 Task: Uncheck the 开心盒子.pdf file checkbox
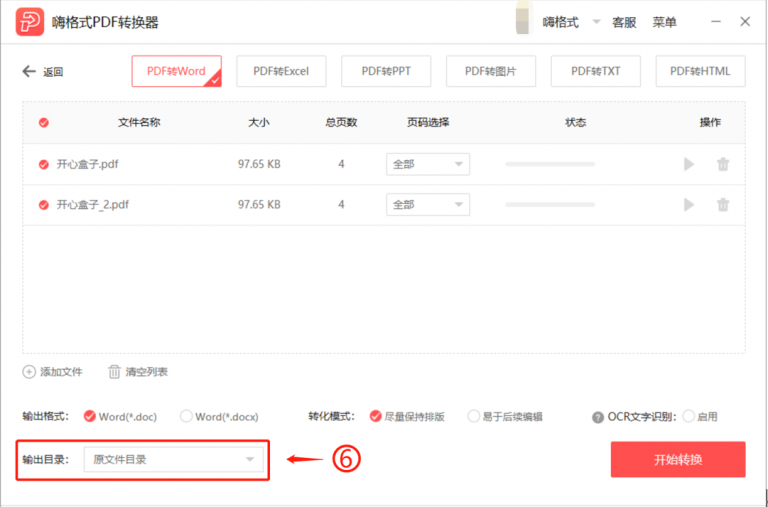pyautogui.click(x=44, y=165)
